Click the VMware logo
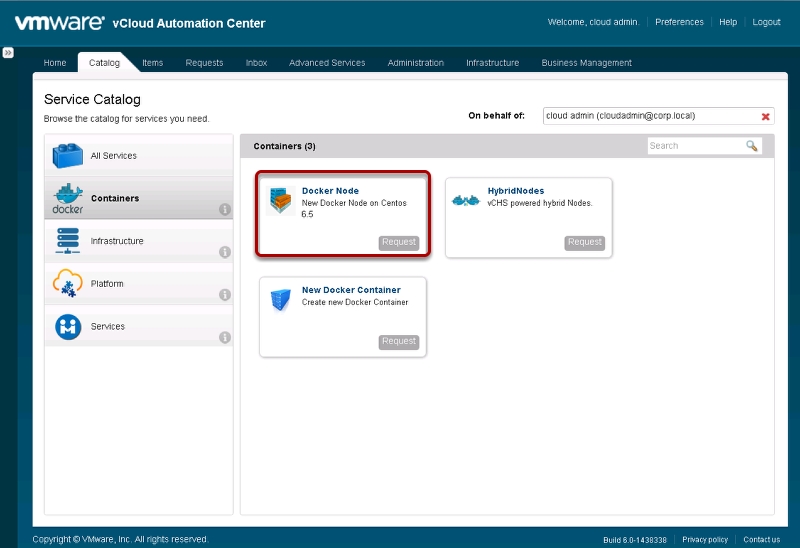The height and width of the screenshot is (548, 800). tap(59, 22)
